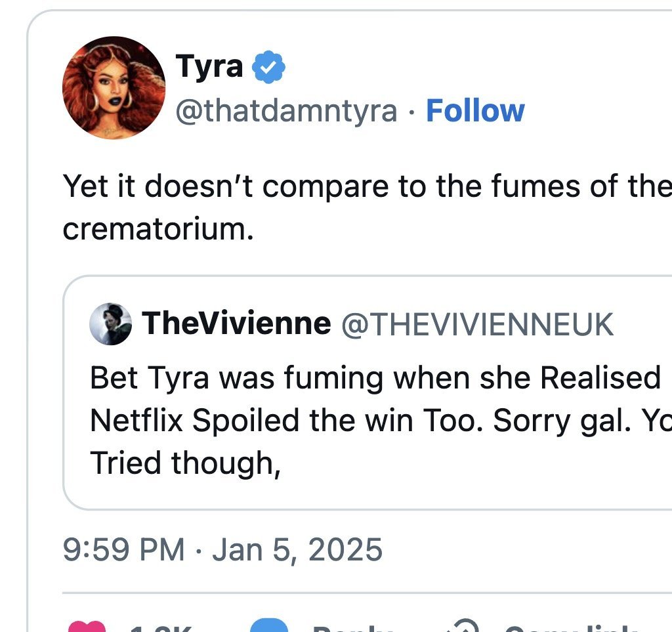Select the Copy link text label

571,629
